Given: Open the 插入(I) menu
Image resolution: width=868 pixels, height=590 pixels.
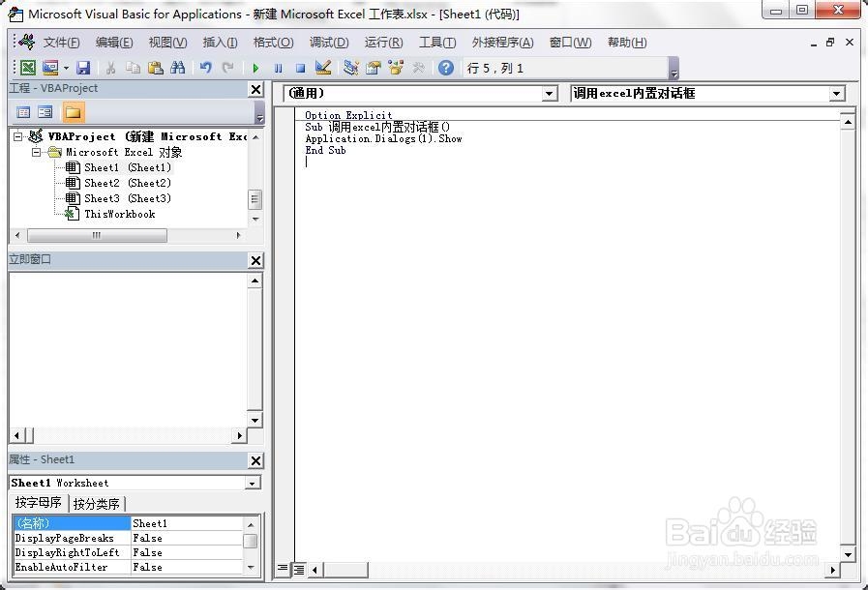Looking at the screenshot, I should pyautogui.click(x=220, y=43).
